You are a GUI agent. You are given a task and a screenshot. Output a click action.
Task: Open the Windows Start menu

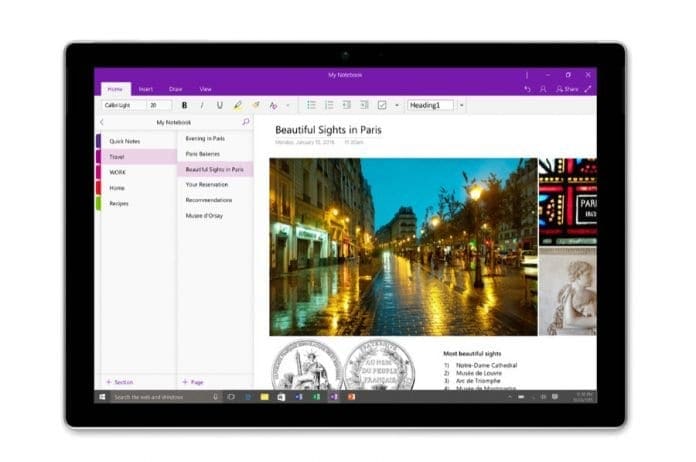(x=103, y=397)
